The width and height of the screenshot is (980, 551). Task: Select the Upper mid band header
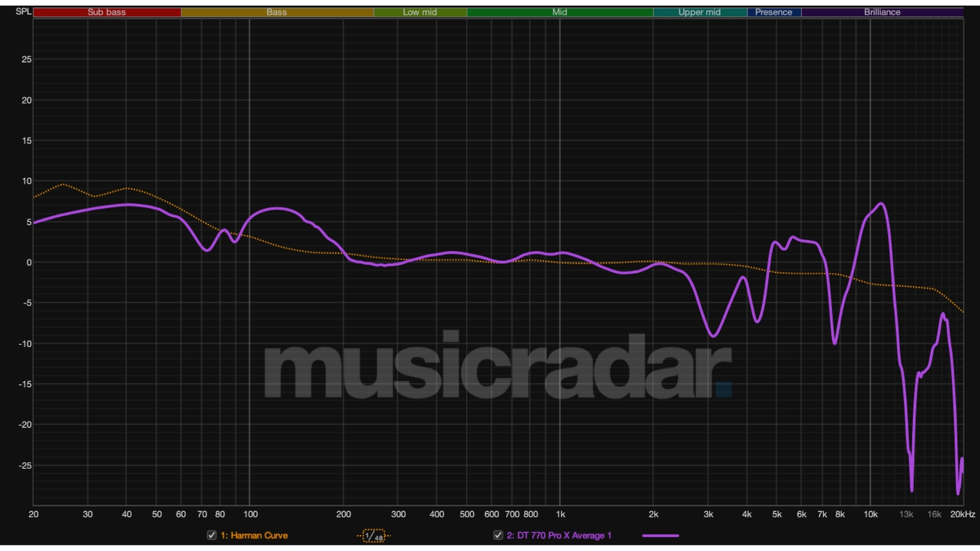tap(700, 12)
